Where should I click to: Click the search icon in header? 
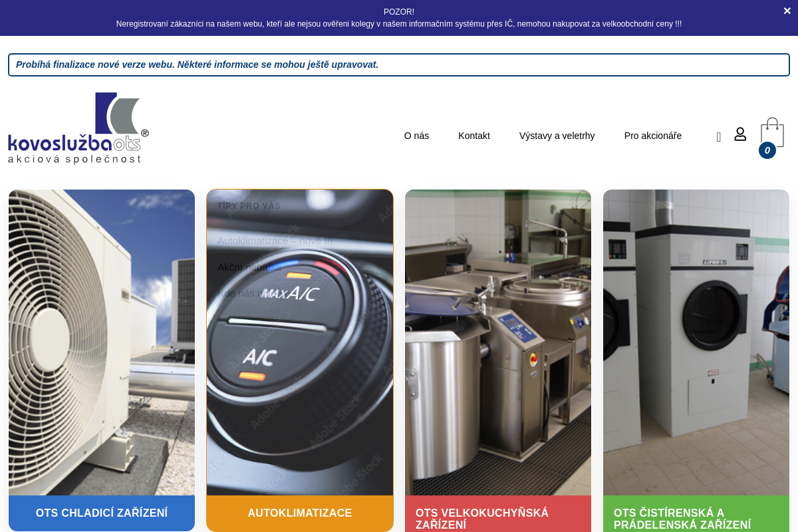pos(718,137)
